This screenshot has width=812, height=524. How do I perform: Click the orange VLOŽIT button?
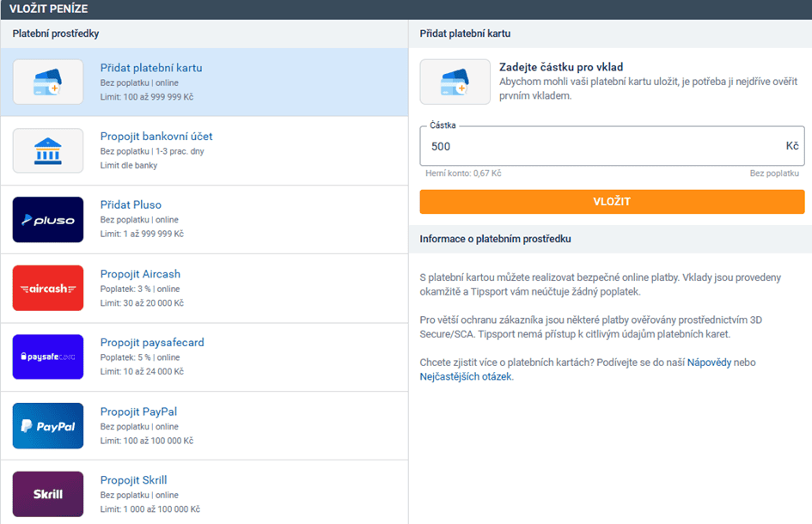[x=612, y=201]
